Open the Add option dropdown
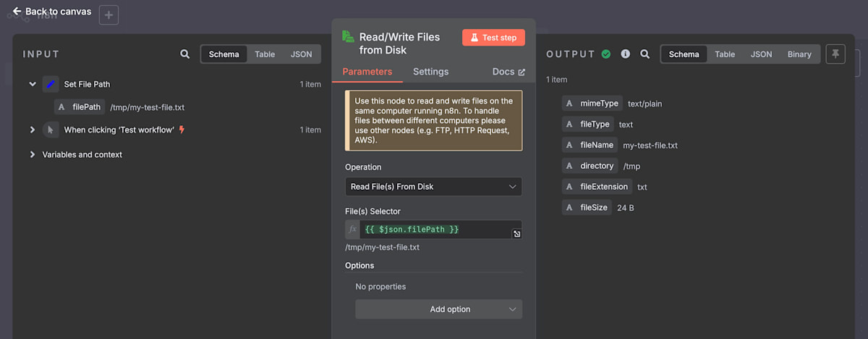The width and height of the screenshot is (868, 339). [438, 309]
